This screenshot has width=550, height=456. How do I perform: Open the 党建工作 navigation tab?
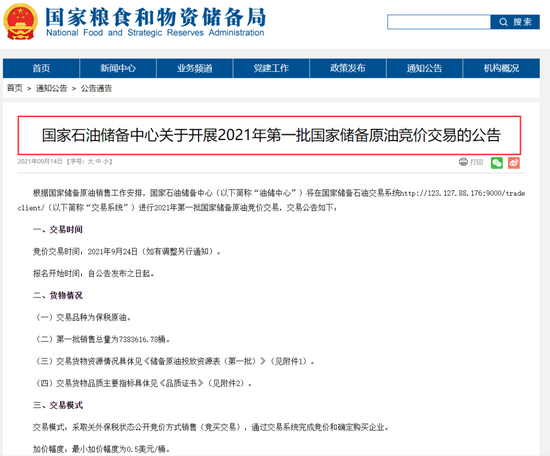tap(271, 68)
